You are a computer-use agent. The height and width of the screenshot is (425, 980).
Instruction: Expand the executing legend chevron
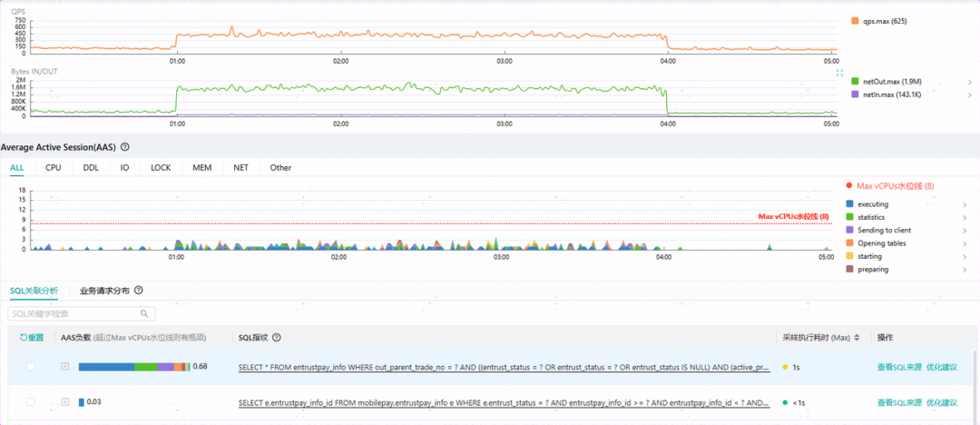pyautogui.click(x=965, y=204)
